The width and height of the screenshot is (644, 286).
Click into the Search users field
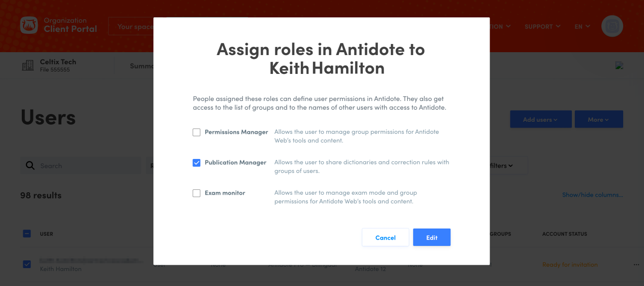coord(87,166)
